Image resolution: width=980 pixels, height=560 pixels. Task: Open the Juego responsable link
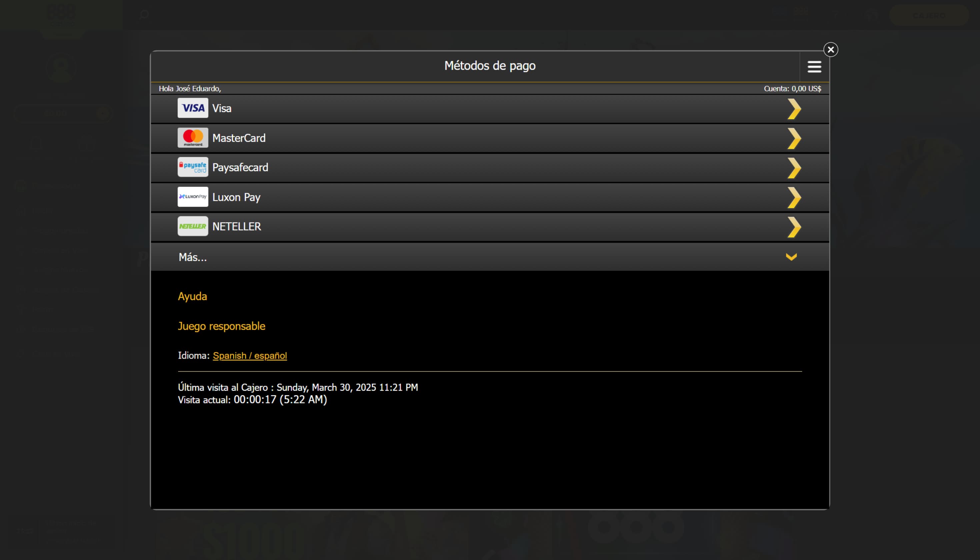click(x=221, y=326)
